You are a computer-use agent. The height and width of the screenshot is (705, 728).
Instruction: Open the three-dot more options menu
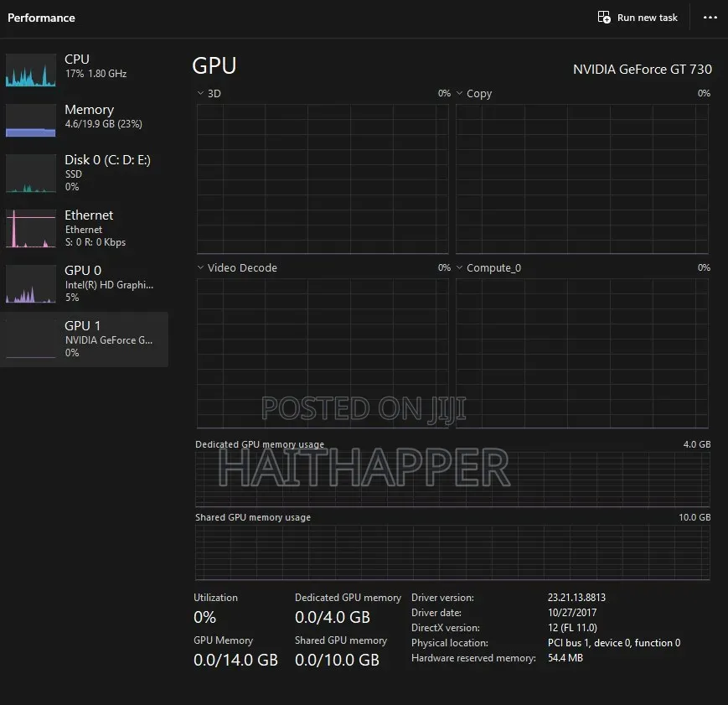(710, 18)
